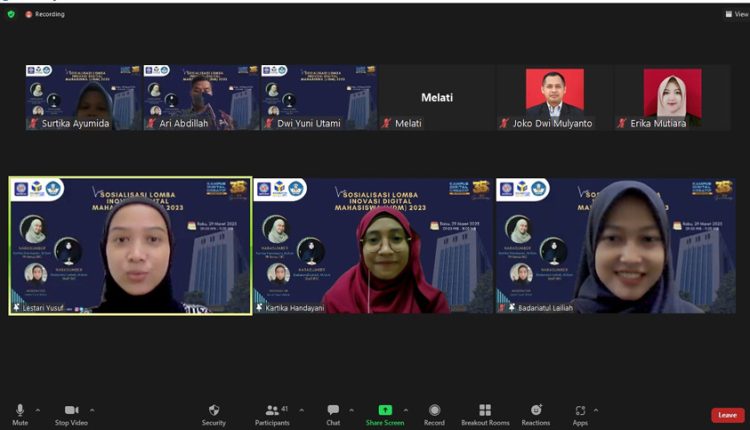
Task: Open the Apps panel
Action: click(580, 414)
